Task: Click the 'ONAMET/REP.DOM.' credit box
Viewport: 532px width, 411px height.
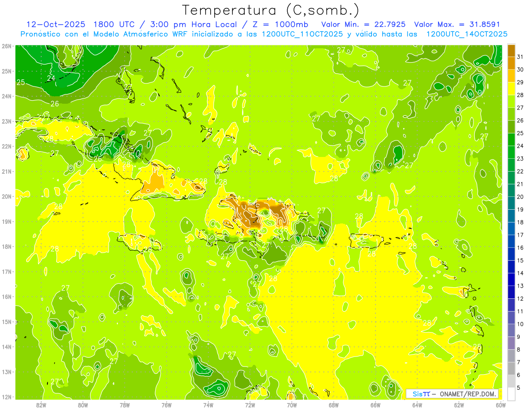Action: coord(453,394)
